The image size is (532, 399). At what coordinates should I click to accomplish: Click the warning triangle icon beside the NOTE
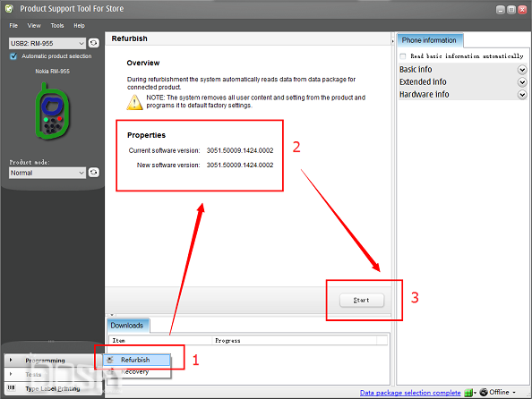tap(134, 102)
